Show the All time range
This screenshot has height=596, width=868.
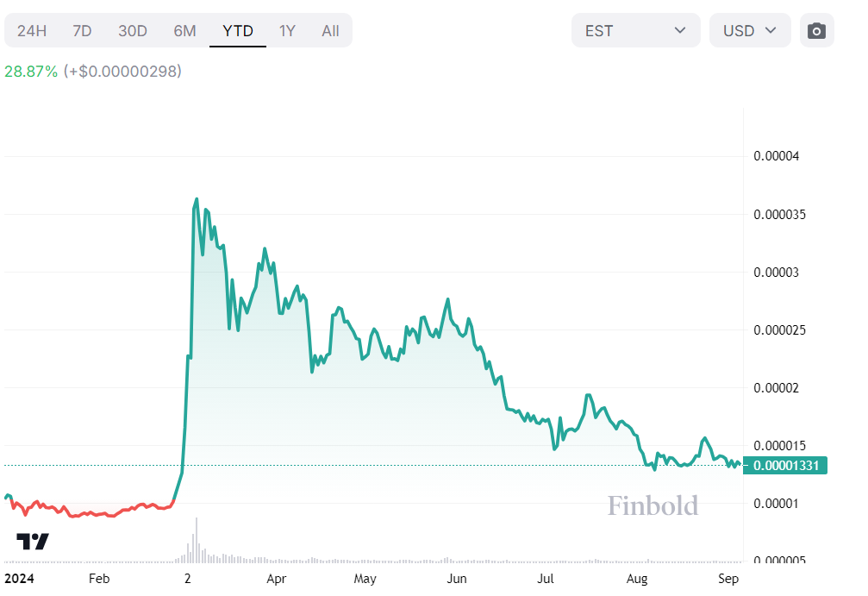tap(330, 30)
